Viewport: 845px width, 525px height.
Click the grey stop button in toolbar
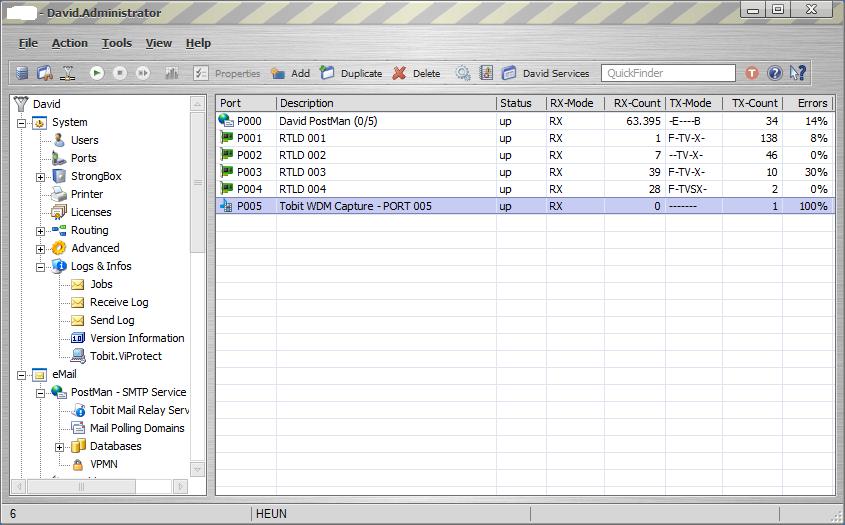tap(120, 73)
